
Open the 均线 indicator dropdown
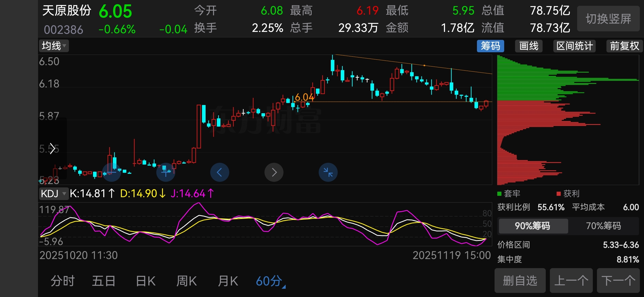click(x=54, y=46)
